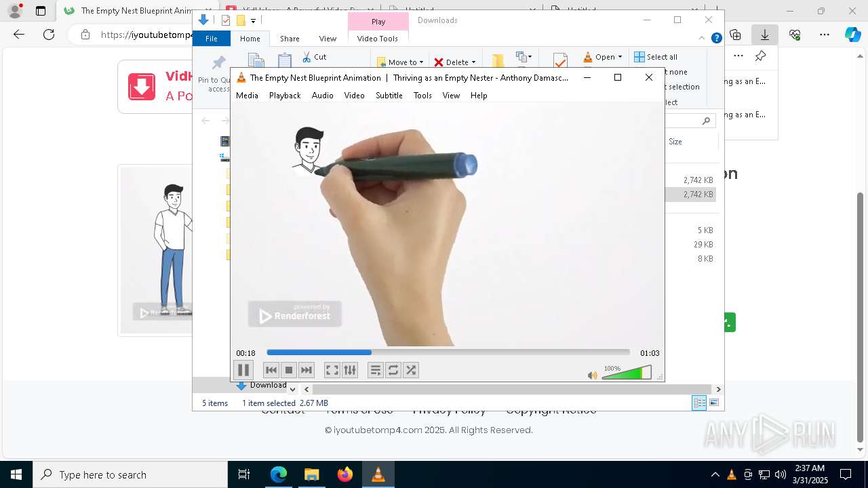Open the VLC Tools menu

click(x=422, y=96)
